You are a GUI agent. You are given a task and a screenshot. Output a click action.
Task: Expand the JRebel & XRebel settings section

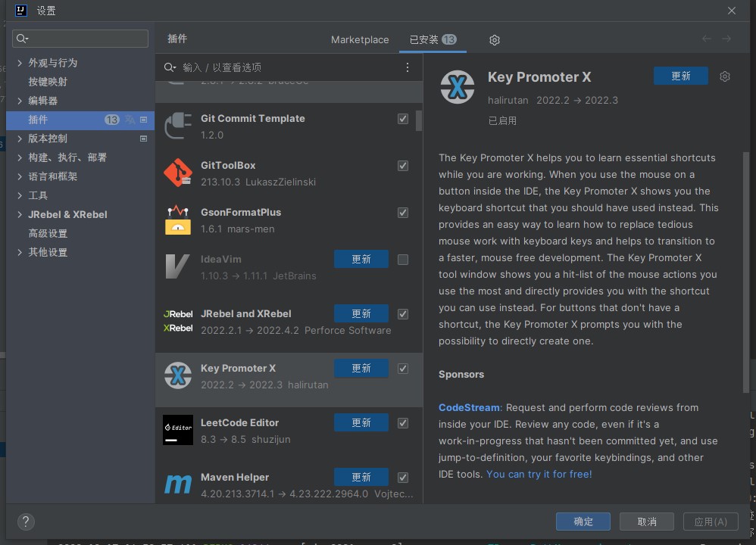(19, 214)
